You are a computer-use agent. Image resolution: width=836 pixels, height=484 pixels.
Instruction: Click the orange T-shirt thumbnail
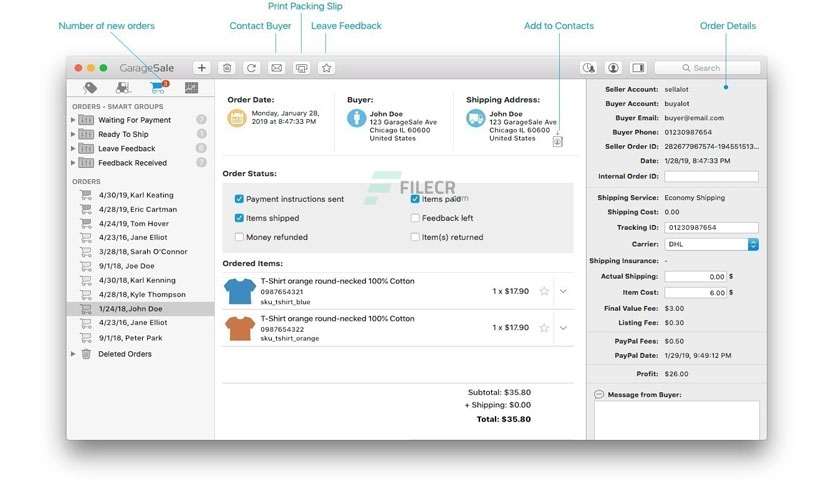click(239, 328)
